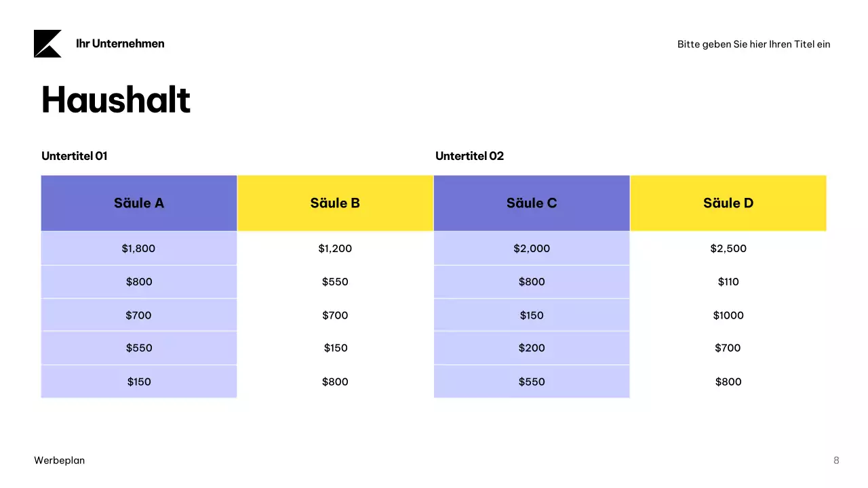
Task: Click the 'Säule C' column header
Action: [x=532, y=203]
